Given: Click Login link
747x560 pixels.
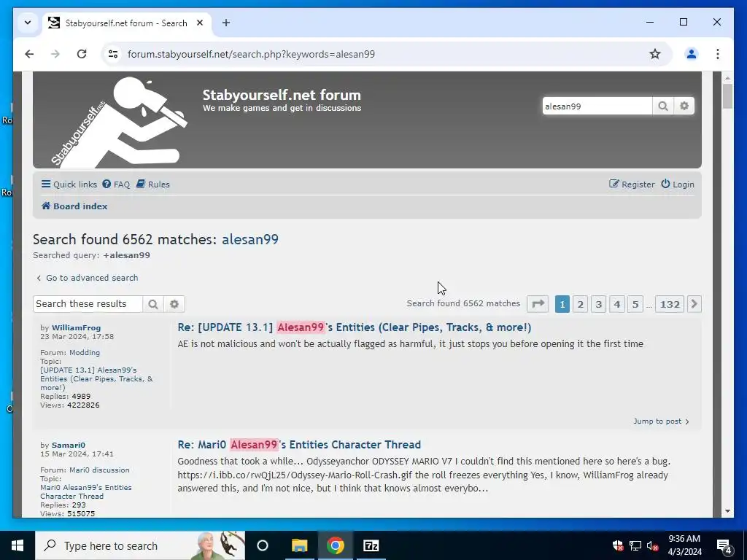Looking at the screenshot, I should pos(678,184).
